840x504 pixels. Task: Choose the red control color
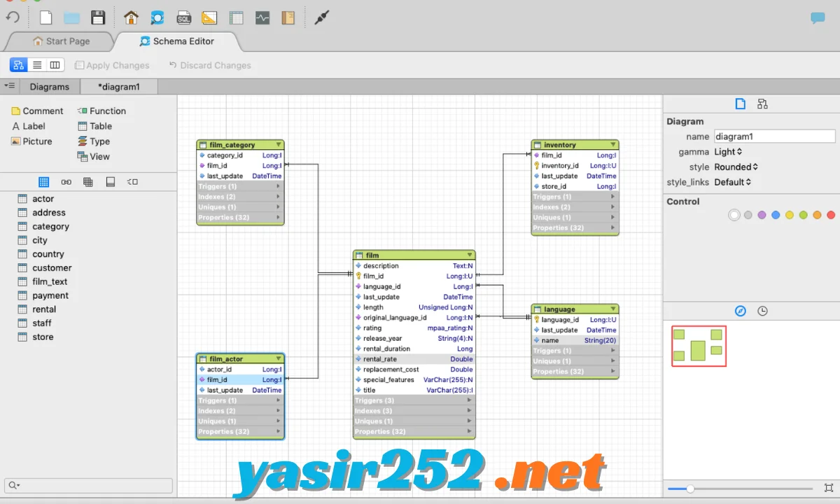(831, 215)
